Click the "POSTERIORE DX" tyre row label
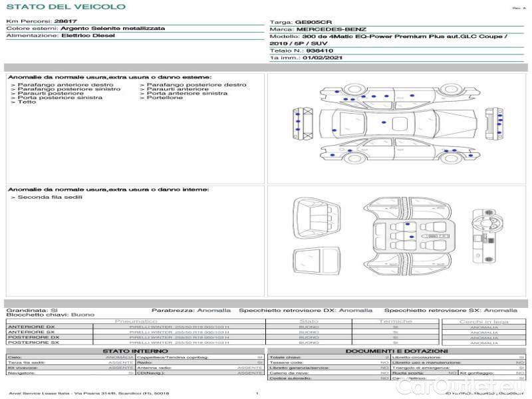Screen dimensions: 532x399 pos(34,338)
